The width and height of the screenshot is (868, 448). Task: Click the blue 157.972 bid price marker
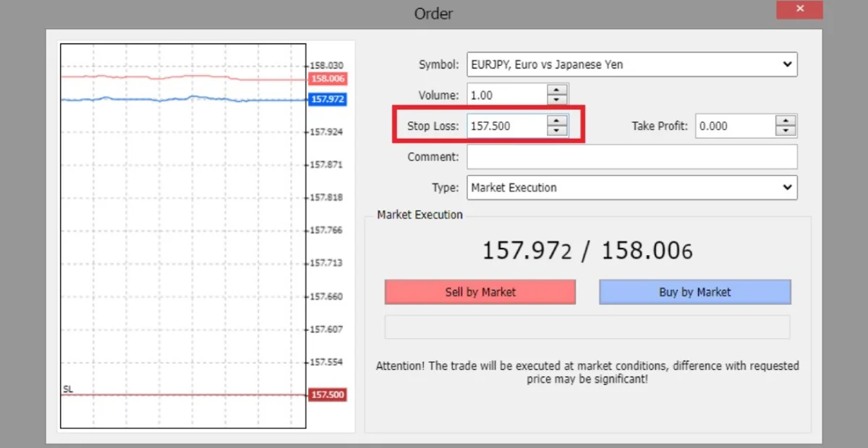pyautogui.click(x=327, y=99)
